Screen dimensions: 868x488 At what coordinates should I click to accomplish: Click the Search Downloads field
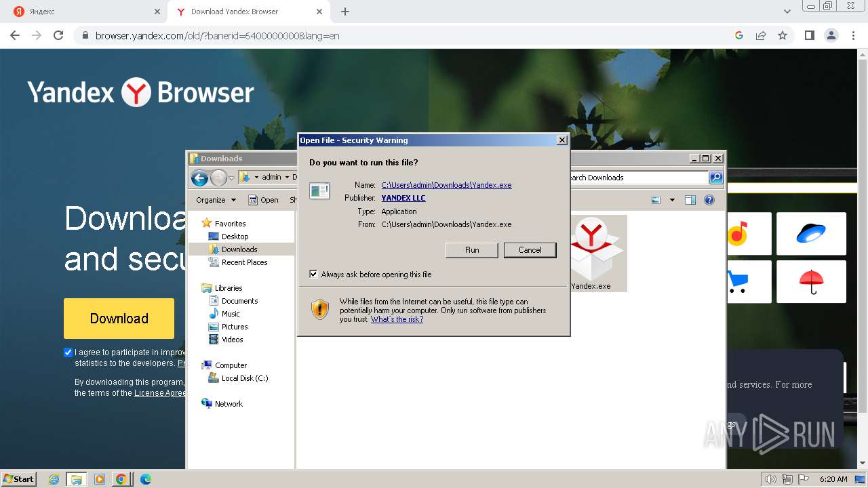click(638, 178)
